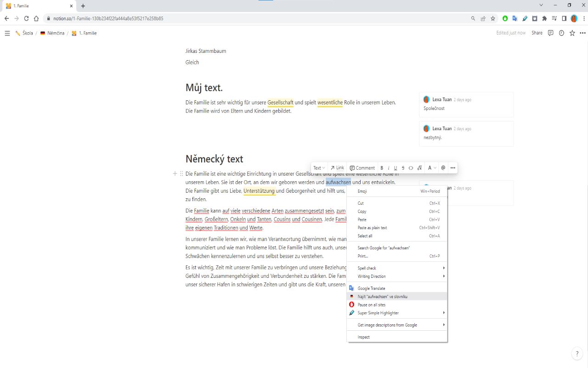Expand Get image descriptions from Google
Viewport: 588px width, 368px height.
pyautogui.click(x=397, y=325)
